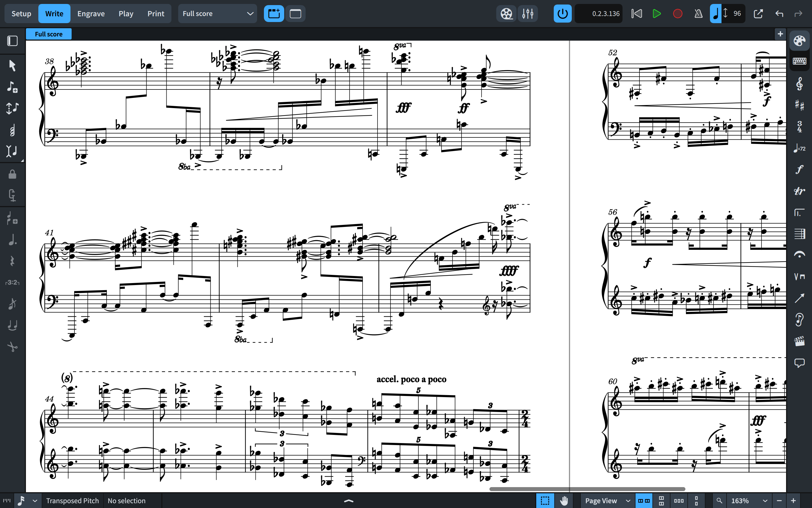The width and height of the screenshot is (812, 508).
Task: Open the Bars and Barlines panel
Action: click(799, 234)
